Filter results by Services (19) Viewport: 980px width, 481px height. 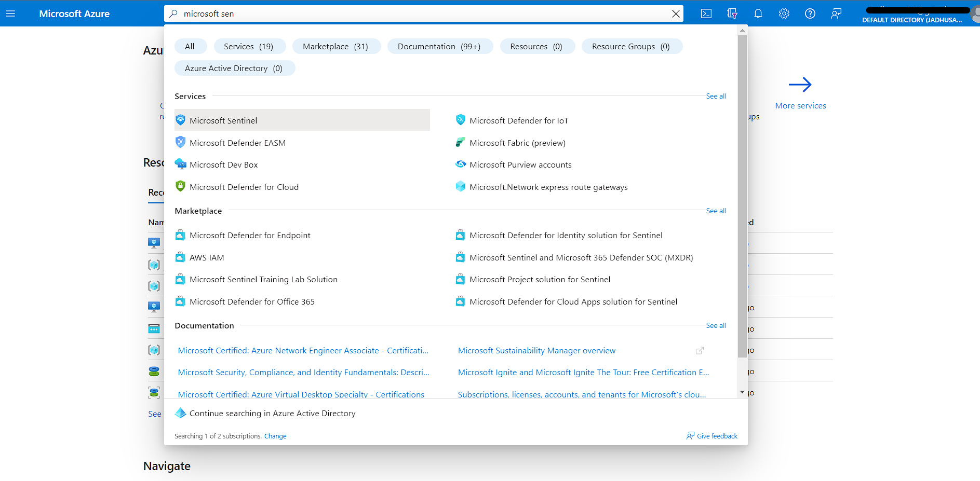249,46
